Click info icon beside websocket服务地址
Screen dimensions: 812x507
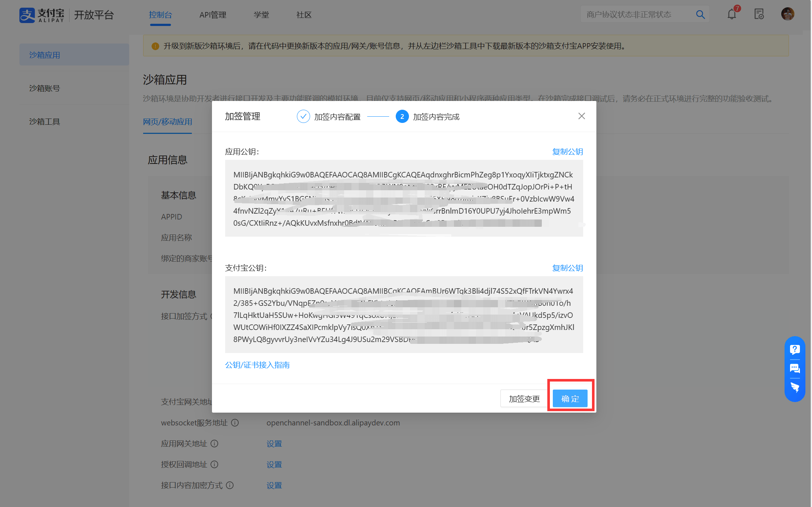pyautogui.click(x=235, y=423)
